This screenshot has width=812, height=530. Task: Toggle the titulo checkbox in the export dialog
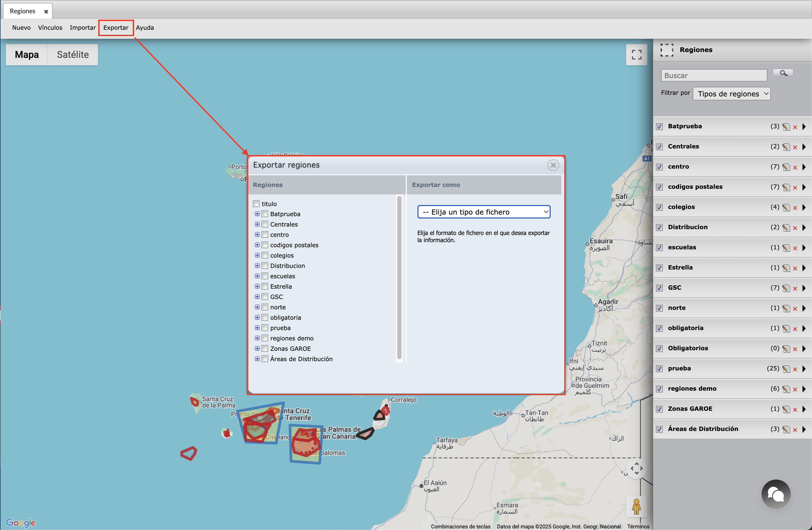(256, 203)
